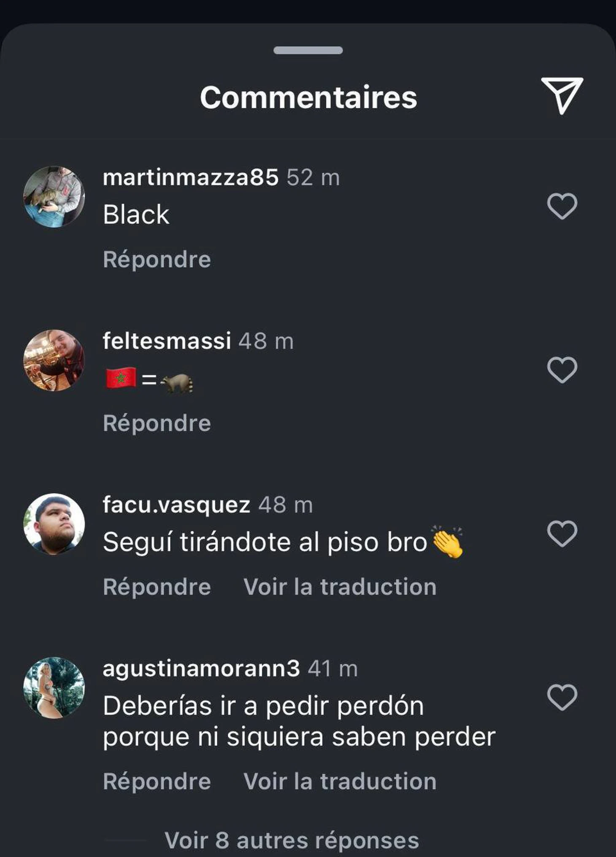Like martinmazza85's comment
616x857 pixels.
(562, 206)
